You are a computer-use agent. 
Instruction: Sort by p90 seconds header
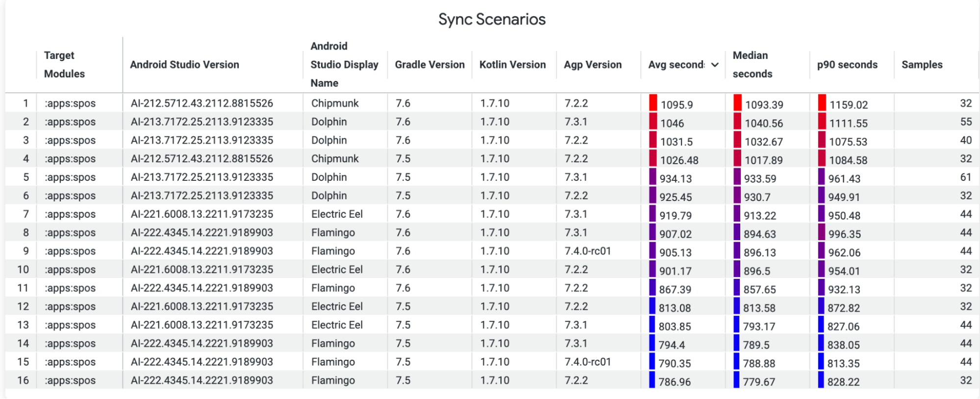pyautogui.click(x=847, y=65)
